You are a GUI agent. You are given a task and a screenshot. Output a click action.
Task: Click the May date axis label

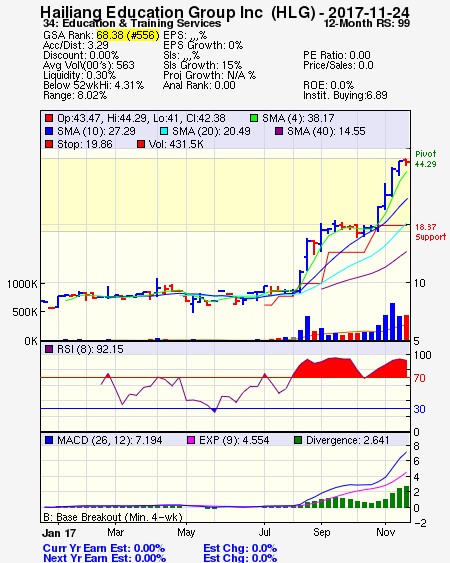(x=186, y=532)
